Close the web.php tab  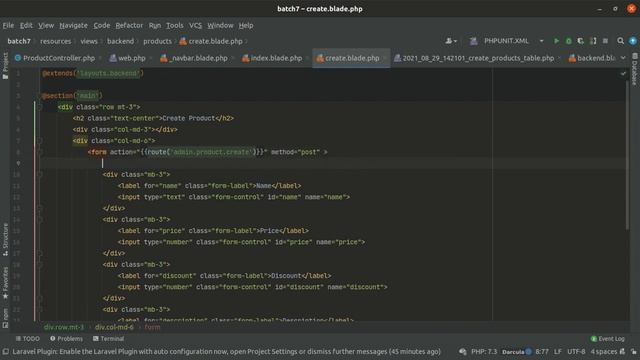click(151, 58)
